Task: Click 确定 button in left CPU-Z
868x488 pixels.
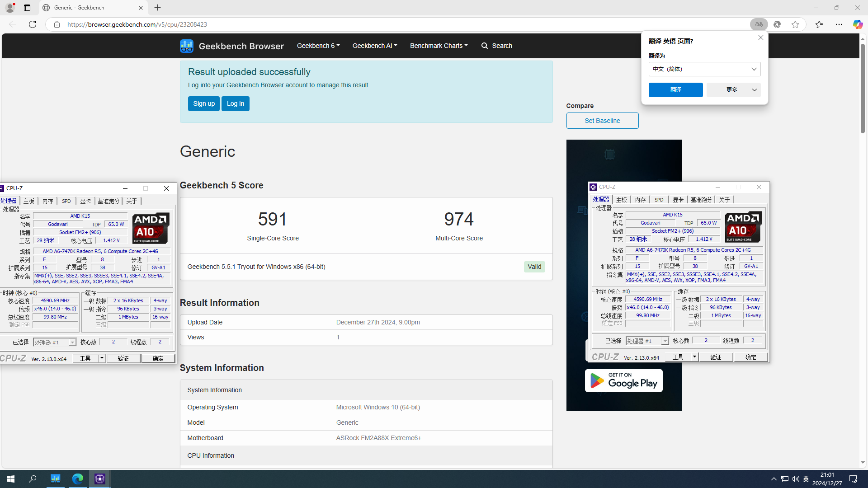Action: [158, 358]
